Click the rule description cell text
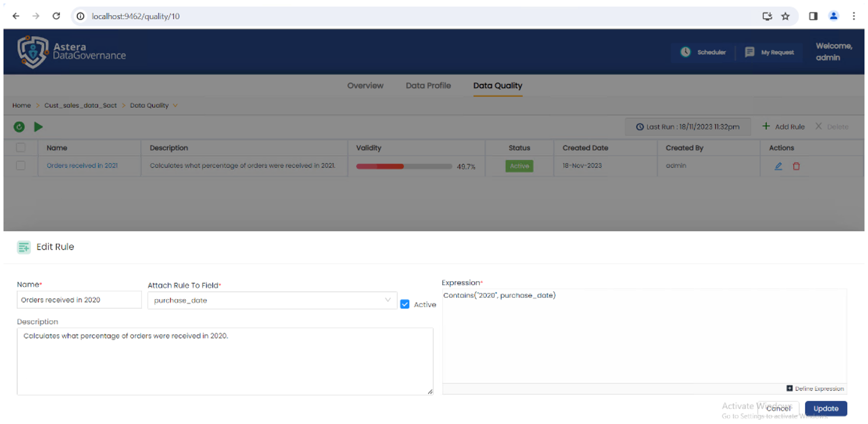 tap(242, 166)
